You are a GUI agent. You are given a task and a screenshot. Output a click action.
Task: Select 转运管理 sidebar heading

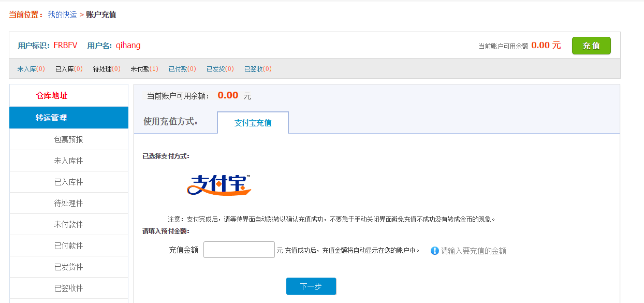[x=69, y=118]
